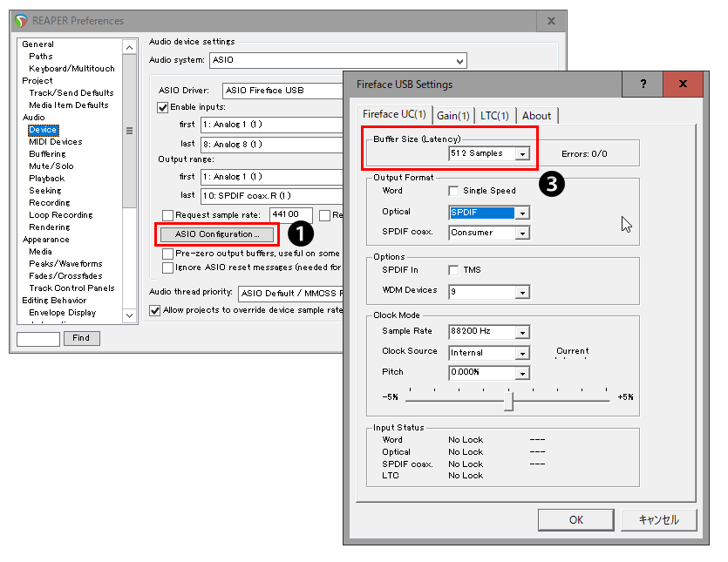Open the About tab

coord(536,116)
